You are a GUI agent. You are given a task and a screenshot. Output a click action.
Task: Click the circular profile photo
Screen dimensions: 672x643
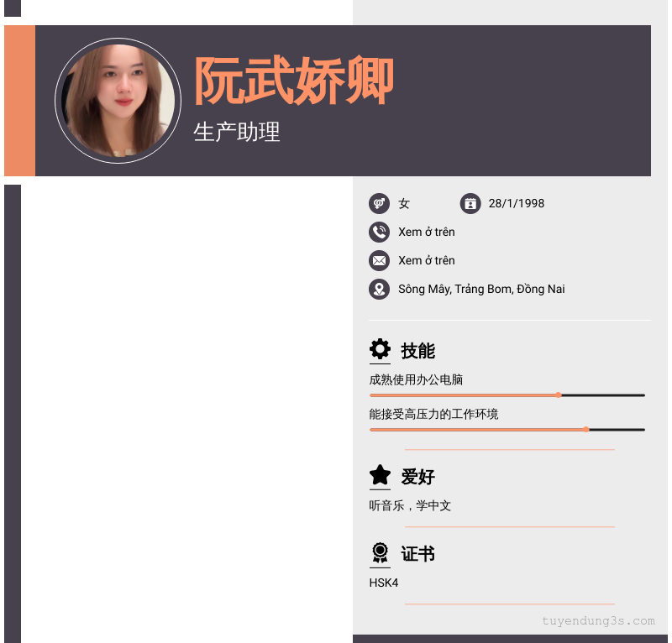click(118, 101)
